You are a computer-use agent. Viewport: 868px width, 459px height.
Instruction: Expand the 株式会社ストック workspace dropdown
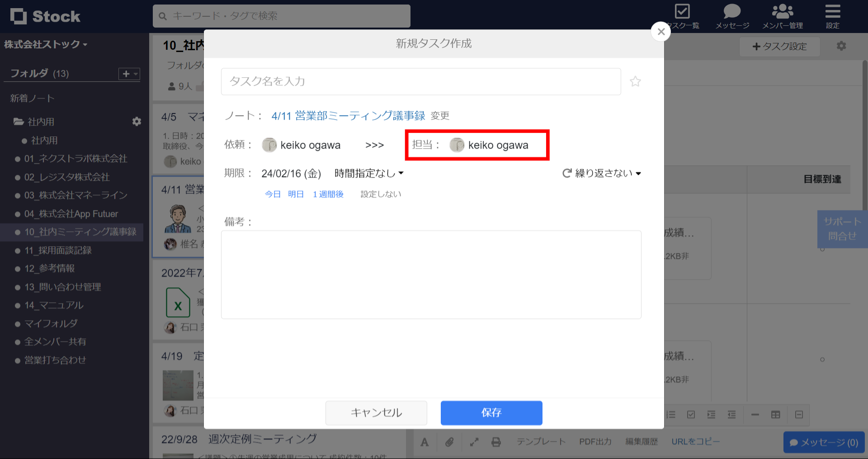[x=45, y=44]
